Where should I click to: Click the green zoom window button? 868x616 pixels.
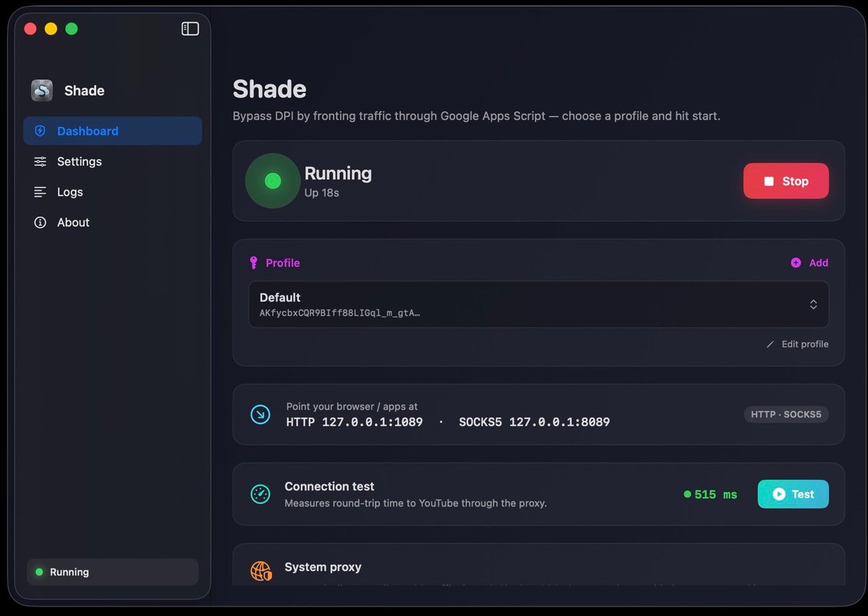point(72,29)
